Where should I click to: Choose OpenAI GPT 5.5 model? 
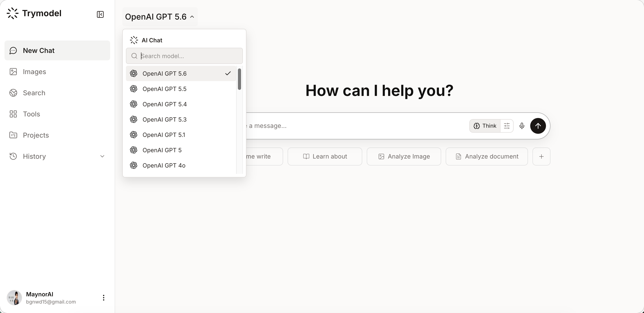181,89
